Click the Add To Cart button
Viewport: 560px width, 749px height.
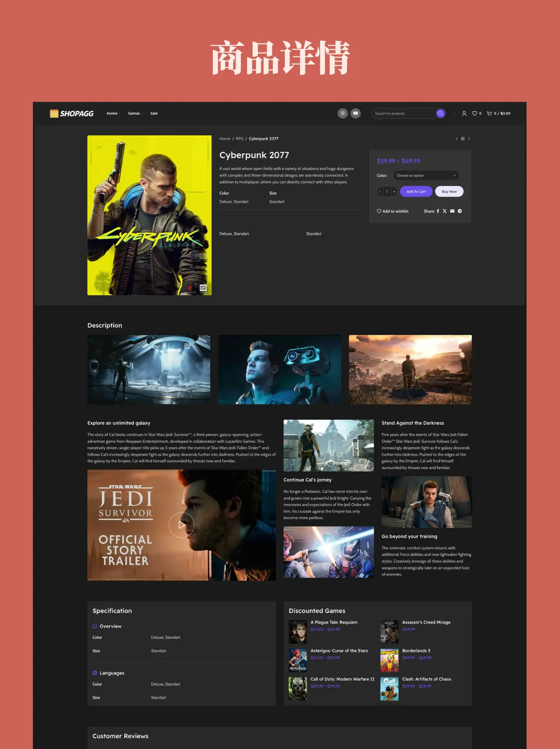(x=416, y=191)
